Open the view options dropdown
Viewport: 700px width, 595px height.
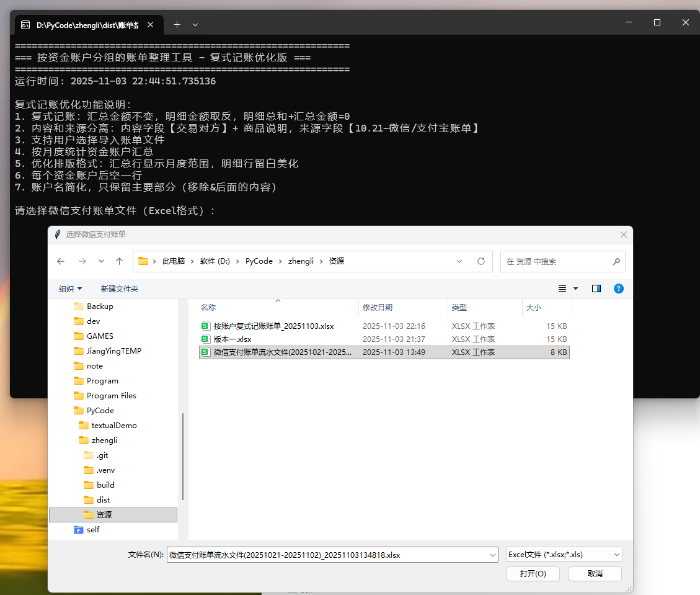pos(575,289)
